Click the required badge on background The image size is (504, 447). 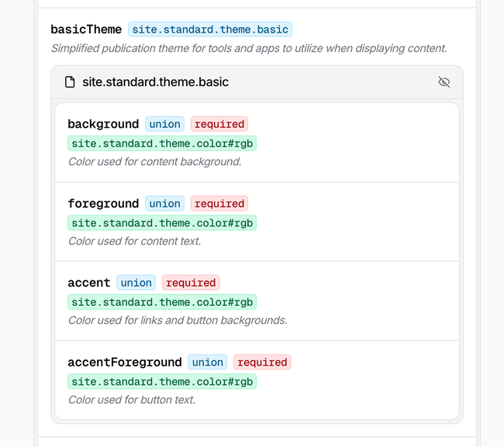pyautogui.click(x=219, y=124)
